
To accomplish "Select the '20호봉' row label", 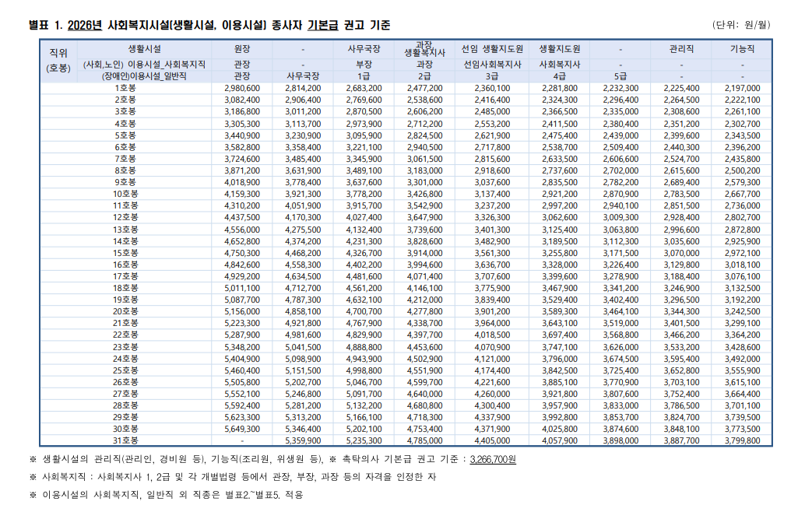I will point(125,311).
